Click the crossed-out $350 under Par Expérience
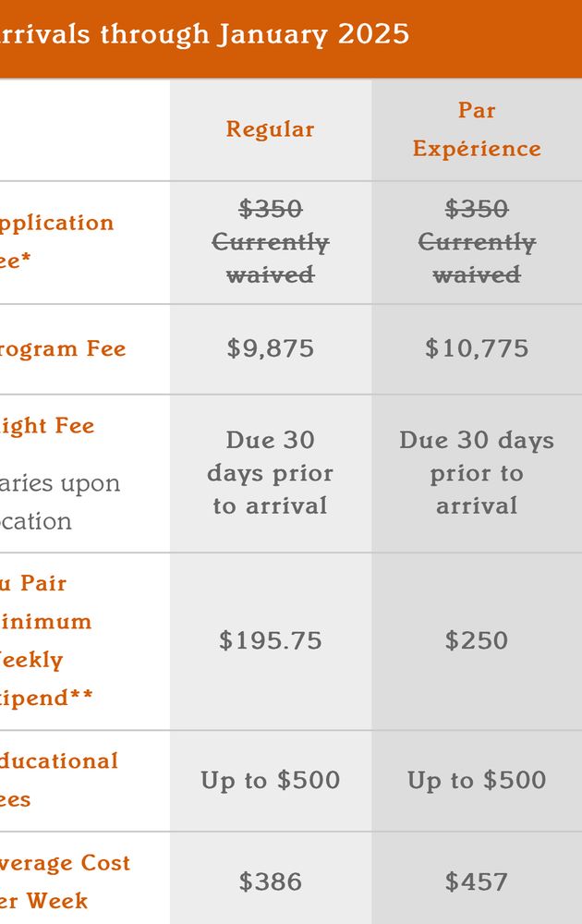 [x=477, y=209]
